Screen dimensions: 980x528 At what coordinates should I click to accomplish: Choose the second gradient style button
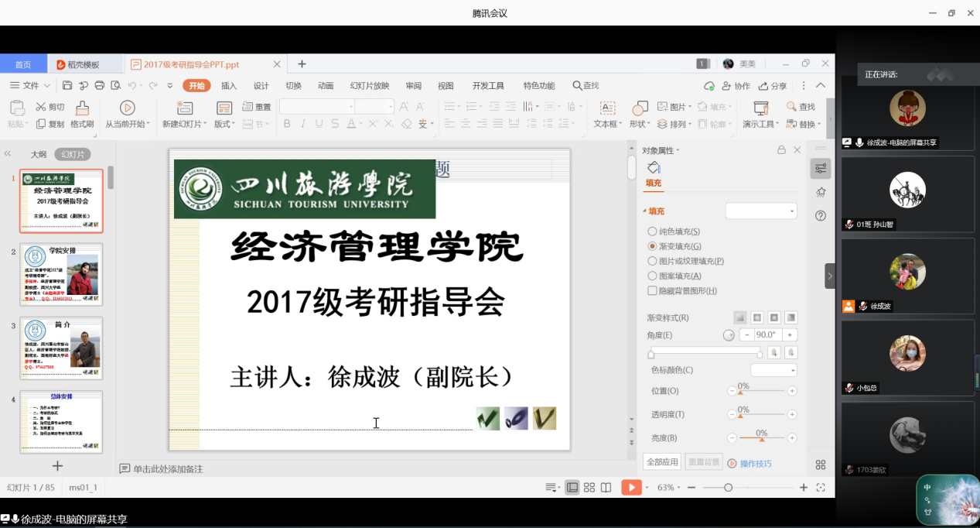pyautogui.click(x=757, y=317)
